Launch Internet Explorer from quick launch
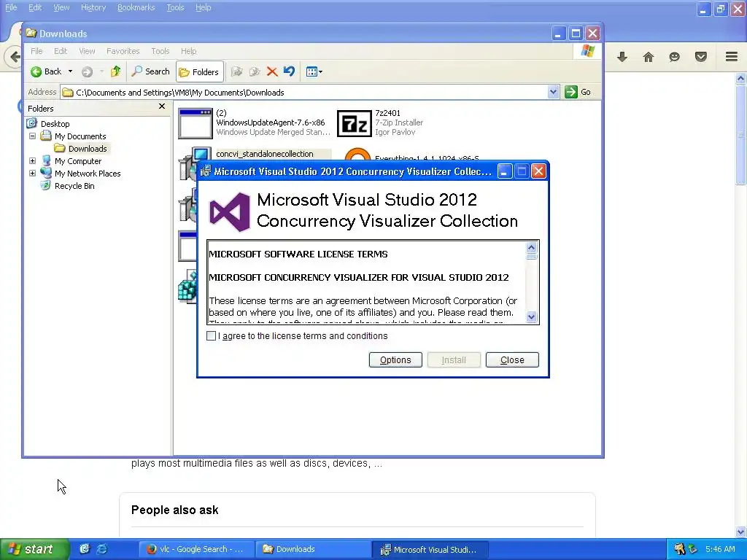 (102, 549)
